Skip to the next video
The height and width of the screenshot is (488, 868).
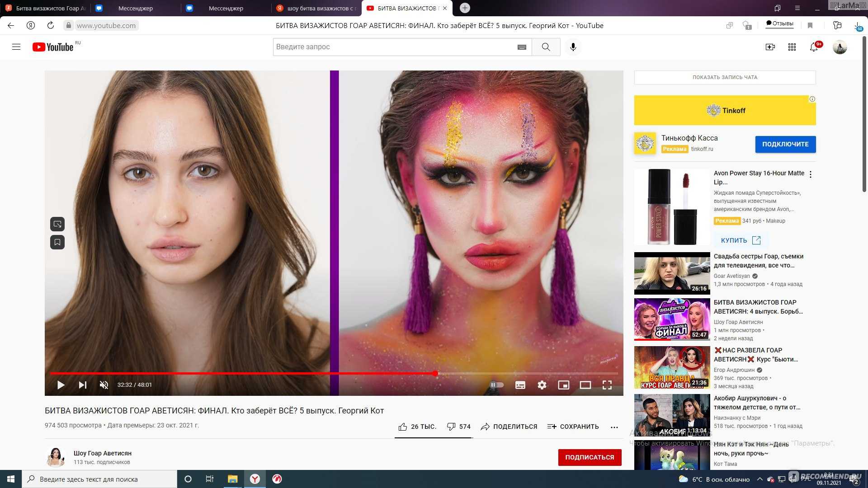[83, 385]
